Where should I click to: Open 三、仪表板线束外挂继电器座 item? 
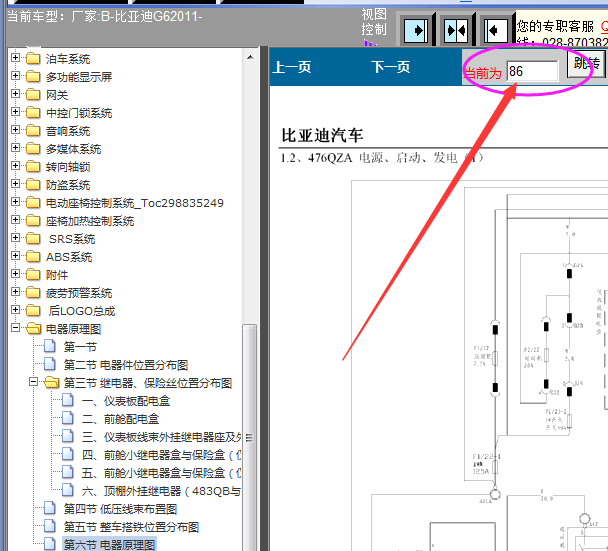point(162,437)
